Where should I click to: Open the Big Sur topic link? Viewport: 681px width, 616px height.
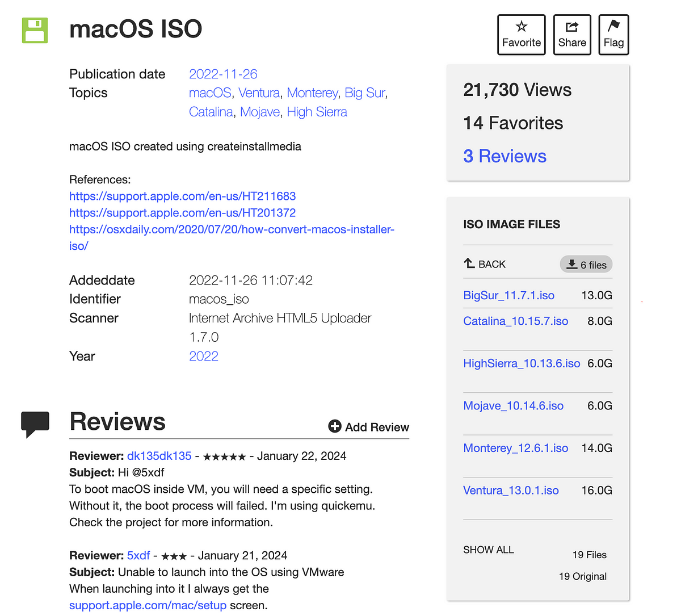(x=365, y=93)
